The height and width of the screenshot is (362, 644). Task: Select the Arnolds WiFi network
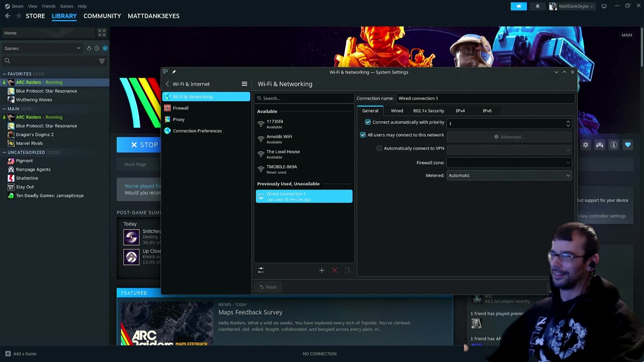pyautogui.click(x=304, y=139)
